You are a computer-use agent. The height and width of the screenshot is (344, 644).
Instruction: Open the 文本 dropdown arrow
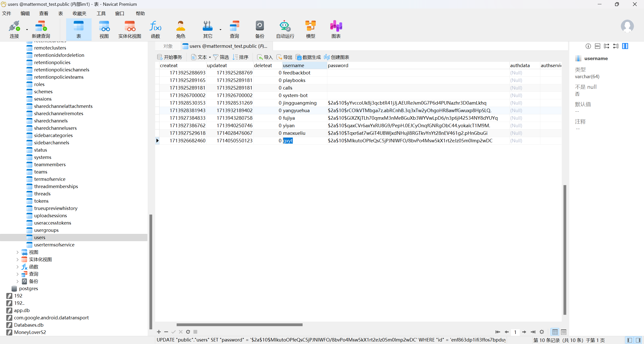coord(210,57)
